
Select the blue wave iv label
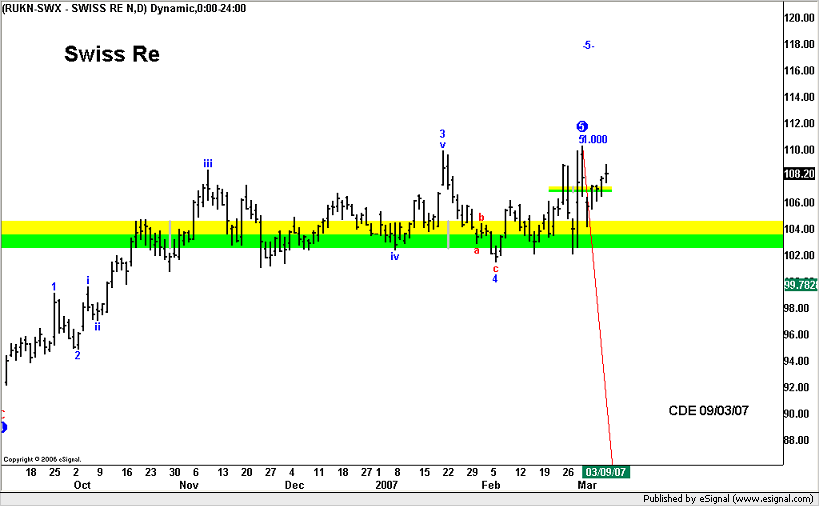[395, 256]
